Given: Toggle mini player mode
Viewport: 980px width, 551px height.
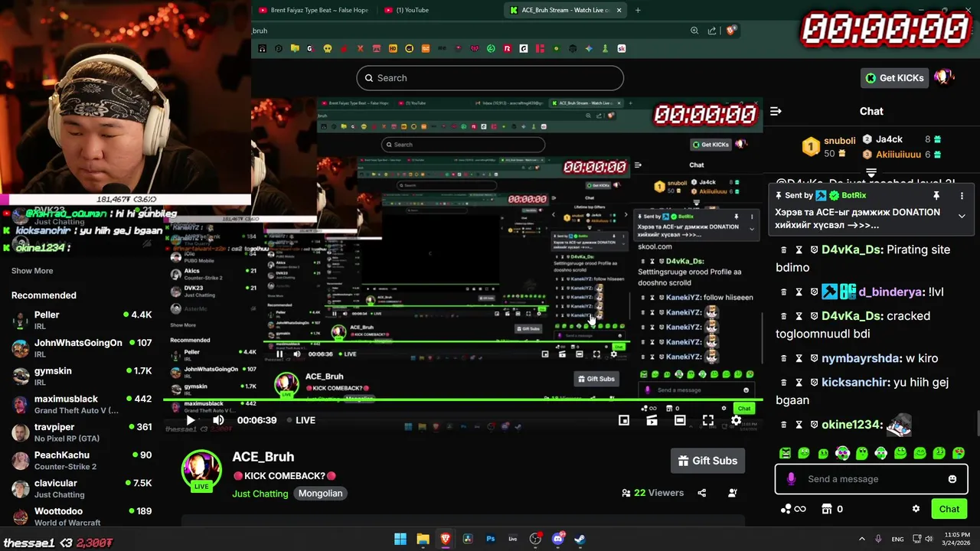Looking at the screenshot, I should tap(624, 420).
